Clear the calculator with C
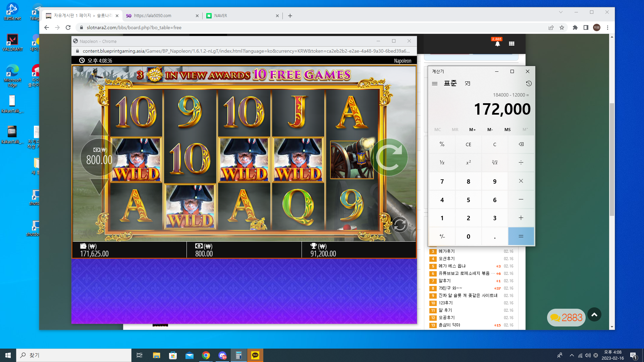 click(495, 144)
